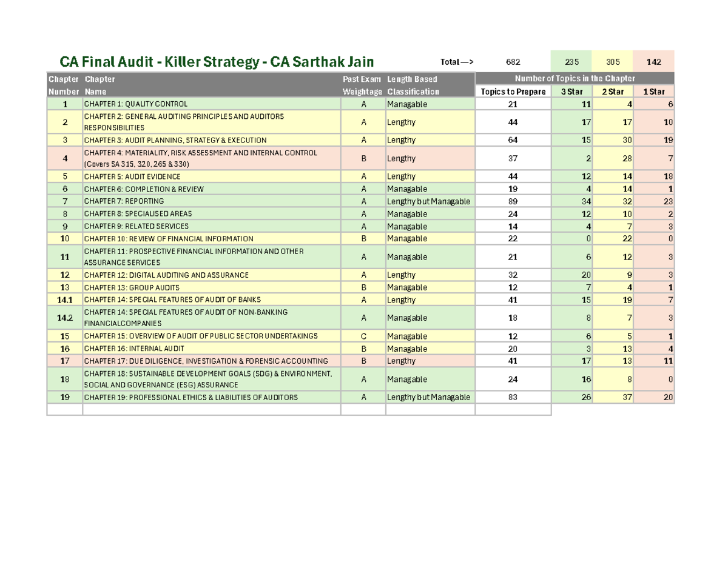
Task: Click the '3 Star' column header
Action: point(572,92)
